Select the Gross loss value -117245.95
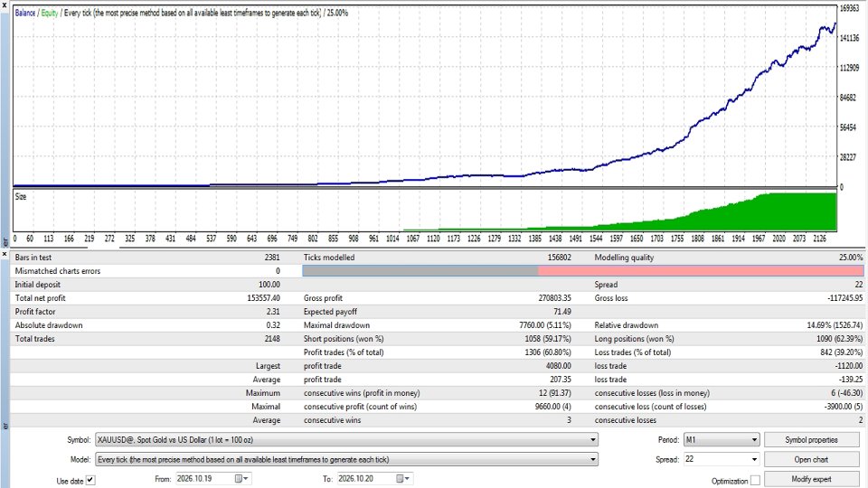This screenshot has width=868, height=488. [x=844, y=298]
